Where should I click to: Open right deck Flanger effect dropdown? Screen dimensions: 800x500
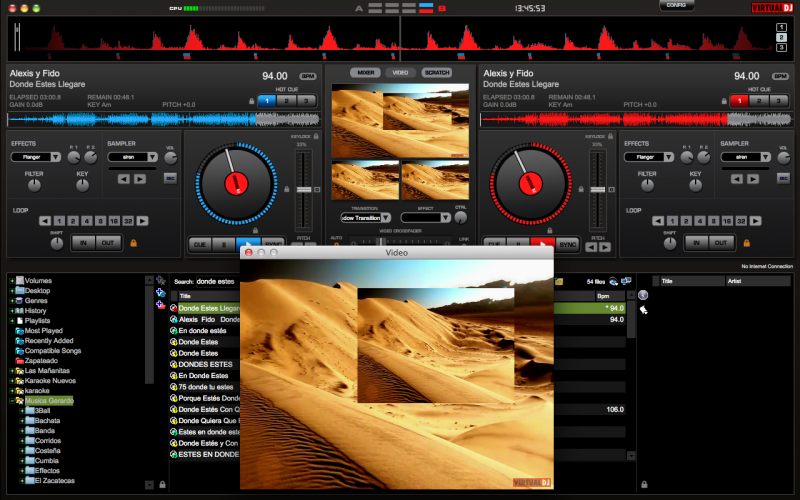pyautogui.click(x=649, y=157)
